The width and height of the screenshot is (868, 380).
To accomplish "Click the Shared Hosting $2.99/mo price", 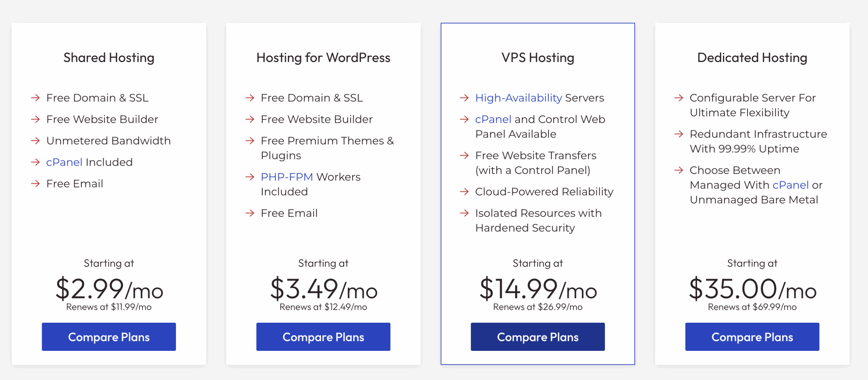I will [109, 289].
